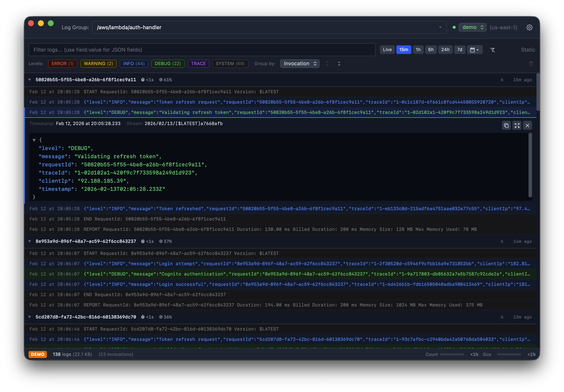Screen dimensions: 564x392
Task: Open the Group by Invocation dropdown
Action: (299, 64)
